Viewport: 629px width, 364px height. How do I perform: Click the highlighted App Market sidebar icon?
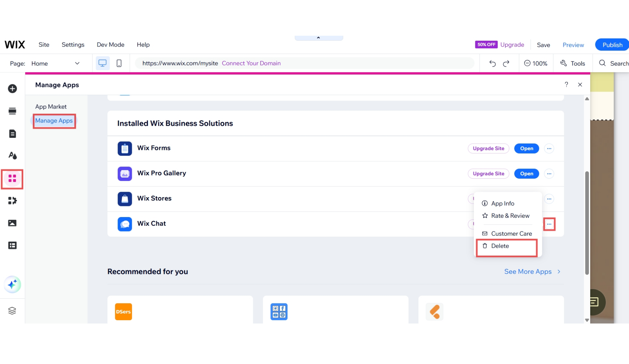[12, 179]
